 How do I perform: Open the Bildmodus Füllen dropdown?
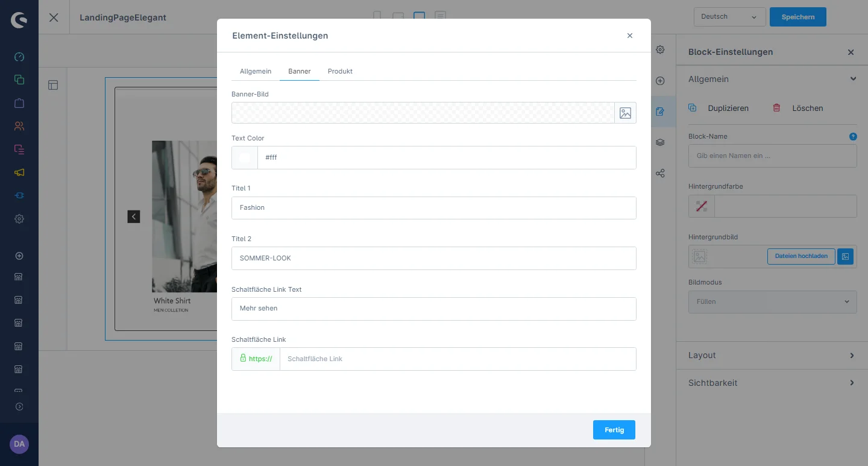pos(772,301)
